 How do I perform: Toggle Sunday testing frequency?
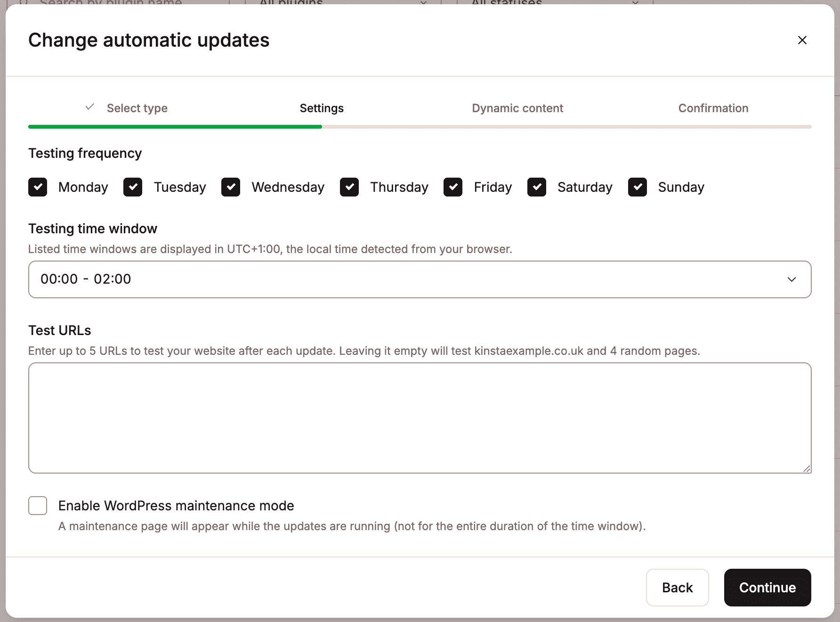tap(638, 187)
